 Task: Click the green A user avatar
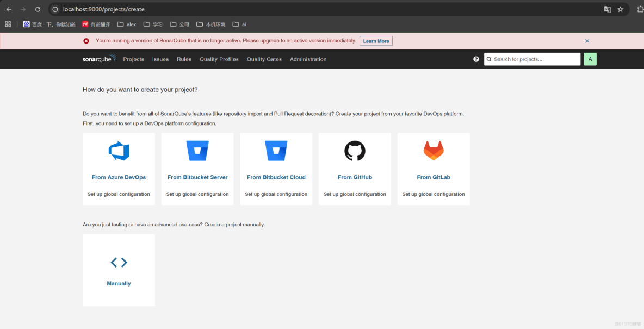(x=590, y=59)
